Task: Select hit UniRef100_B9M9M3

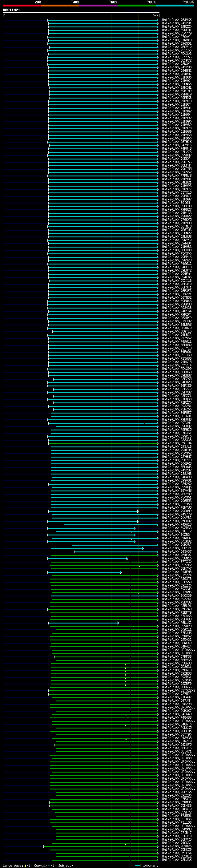Action: [177, 830]
